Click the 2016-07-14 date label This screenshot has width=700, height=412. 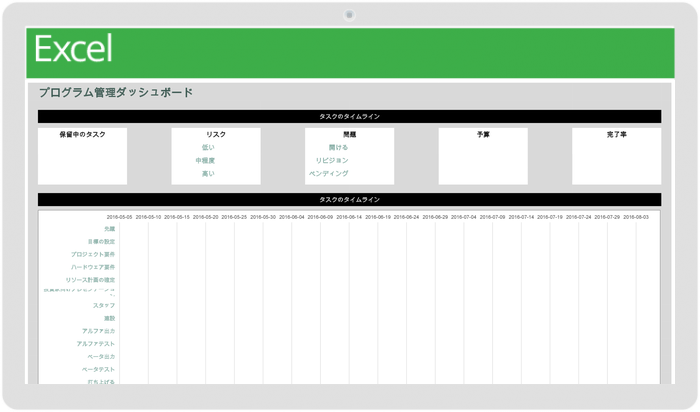point(521,217)
